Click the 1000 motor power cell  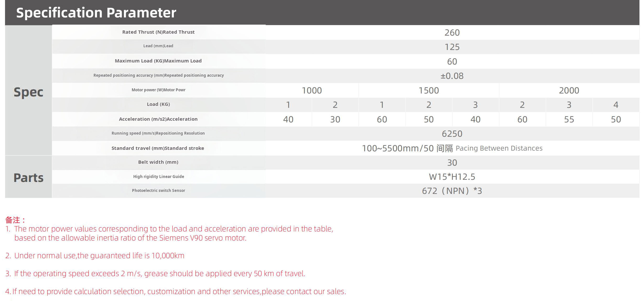click(x=312, y=90)
